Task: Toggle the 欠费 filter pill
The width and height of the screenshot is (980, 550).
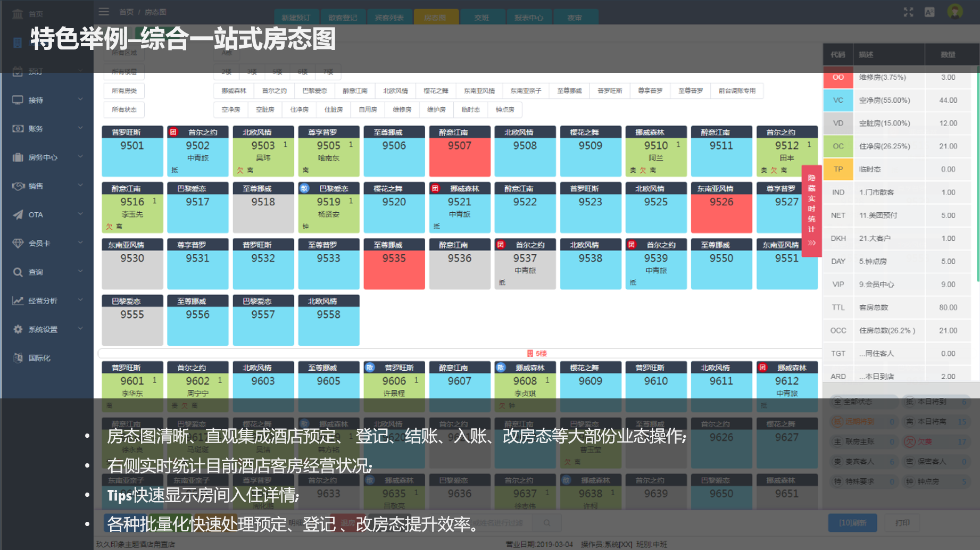Action: tap(936, 442)
